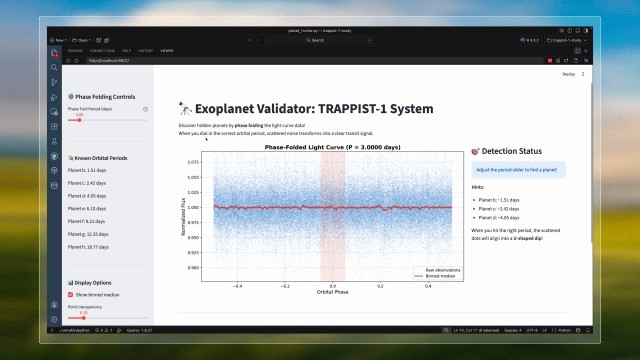Click the help icon beside Phase Fold Period
The height and width of the screenshot is (360, 640).
coord(145,109)
